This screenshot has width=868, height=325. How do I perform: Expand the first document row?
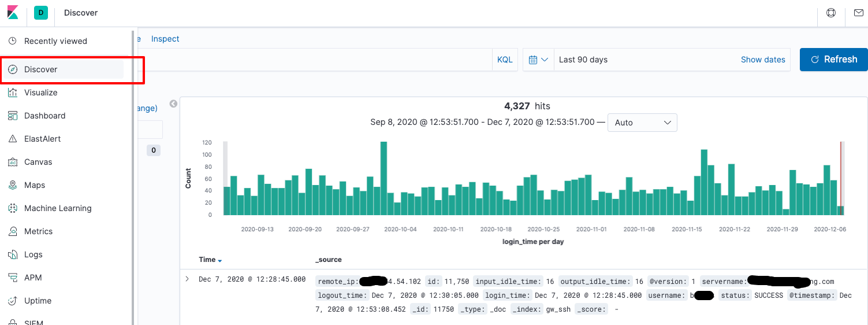187,279
